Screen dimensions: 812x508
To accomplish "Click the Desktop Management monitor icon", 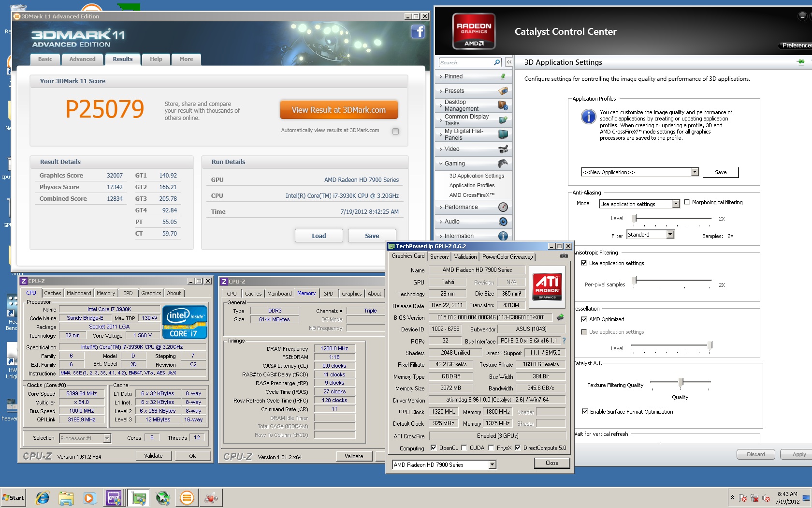I will click(x=503, y=105).
